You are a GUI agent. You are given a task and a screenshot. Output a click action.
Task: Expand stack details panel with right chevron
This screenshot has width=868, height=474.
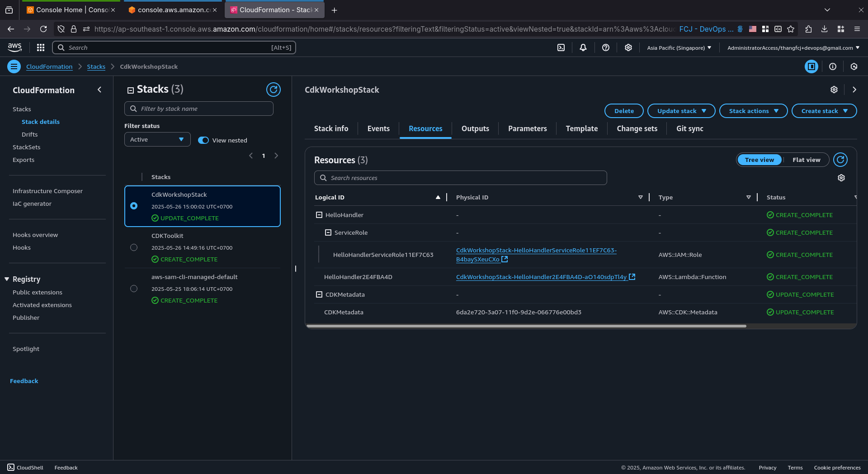click(854, 90)
